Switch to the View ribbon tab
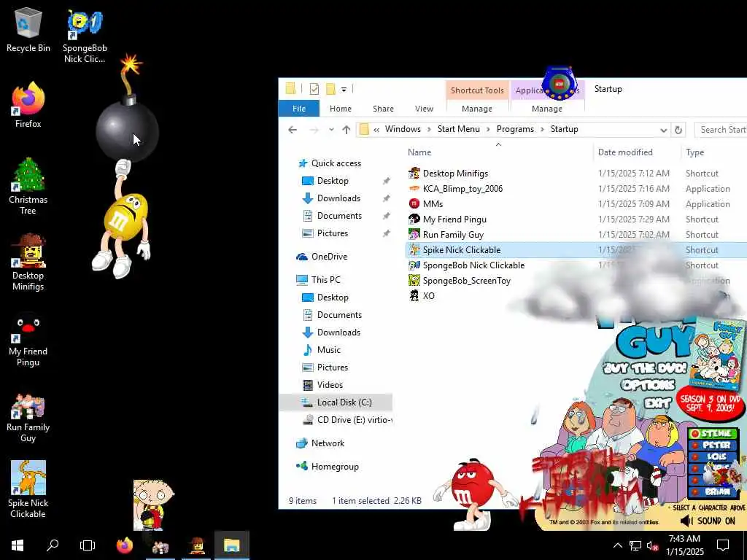Viewport: 747px width, 560px height. pyautogui.click(x=424, y=109)
